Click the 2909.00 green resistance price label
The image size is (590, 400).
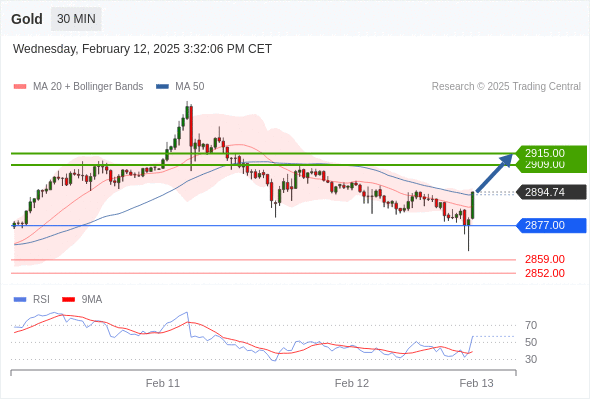(551, 166)
